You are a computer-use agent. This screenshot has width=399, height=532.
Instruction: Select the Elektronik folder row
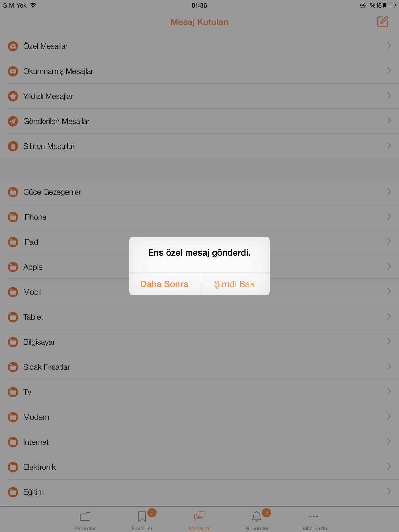coord(199,467)
